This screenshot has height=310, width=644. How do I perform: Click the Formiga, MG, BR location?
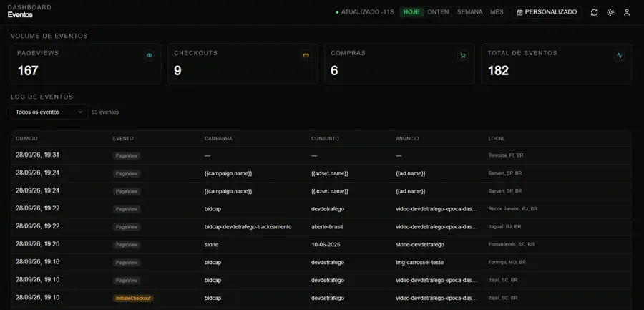click(507, 262)
